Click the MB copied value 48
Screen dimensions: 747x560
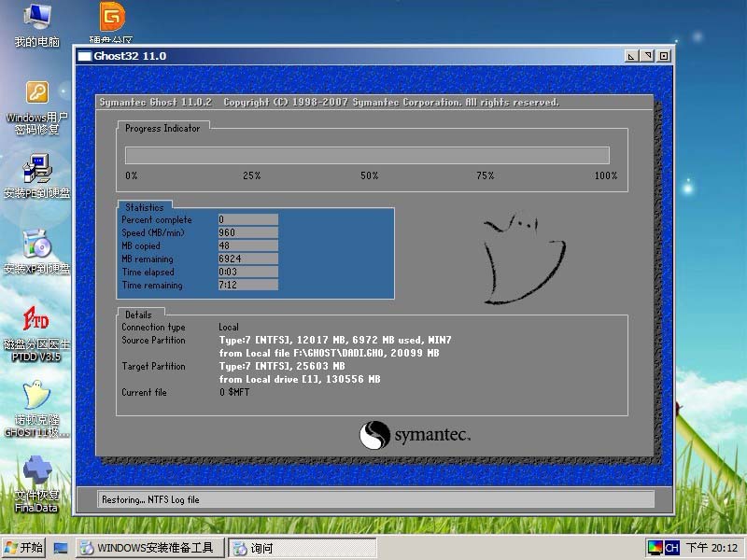[248, 245]
